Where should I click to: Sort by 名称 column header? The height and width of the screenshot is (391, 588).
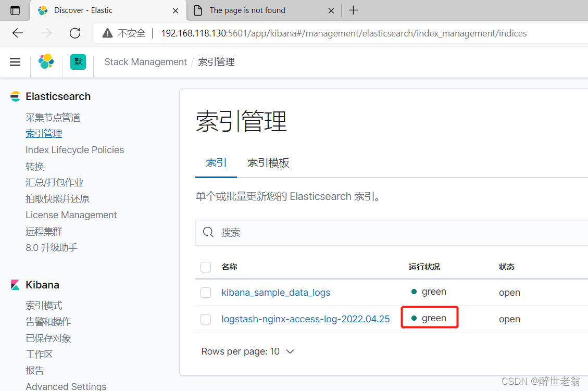point(229,267)
